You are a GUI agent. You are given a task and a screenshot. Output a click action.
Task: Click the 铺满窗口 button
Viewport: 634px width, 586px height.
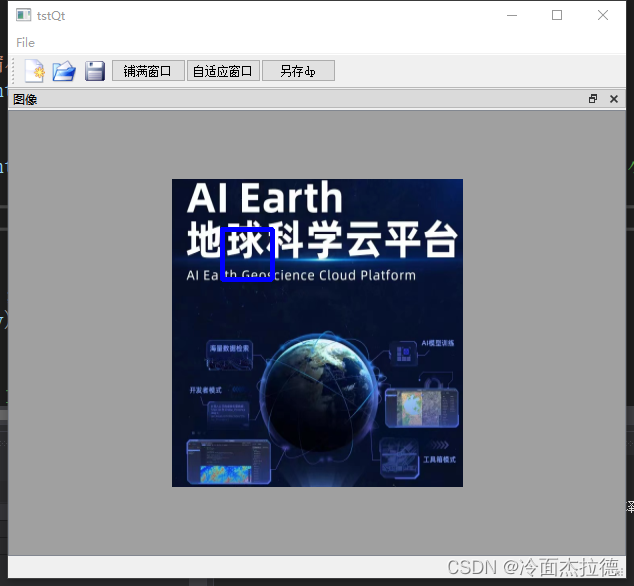148,71
